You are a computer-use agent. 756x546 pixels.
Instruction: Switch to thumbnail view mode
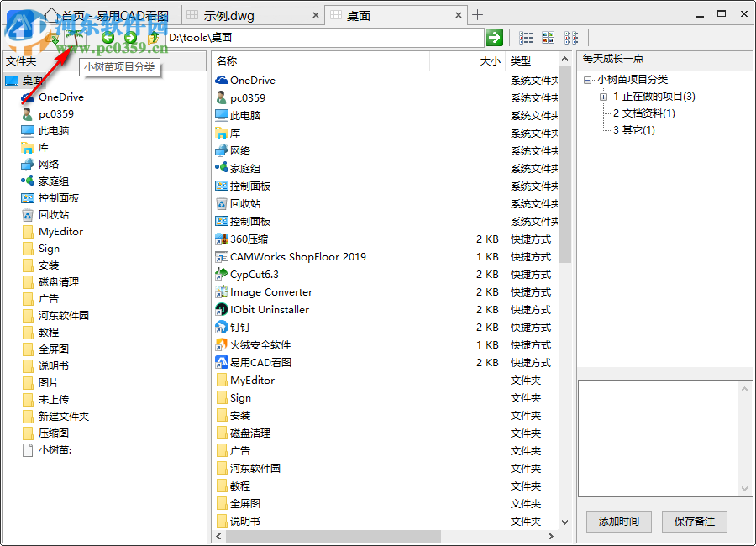click(549, 37)
